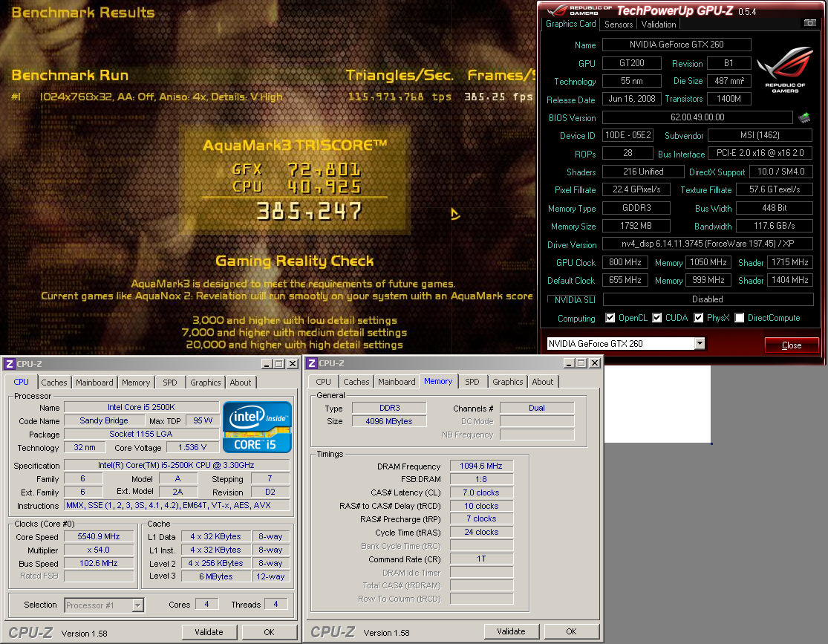The height and width of the screenshot is (644, 828).
Task: Open SPD tab in right CPU-Z window
Action: point(472,382)
